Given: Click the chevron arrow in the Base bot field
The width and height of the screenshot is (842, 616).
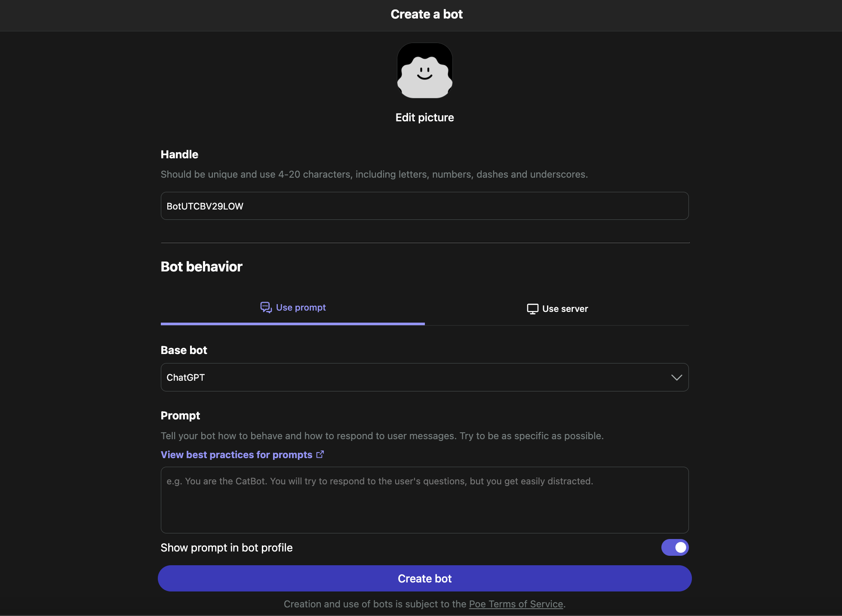Looking at the screenshot, I should (x=676, y=378).
